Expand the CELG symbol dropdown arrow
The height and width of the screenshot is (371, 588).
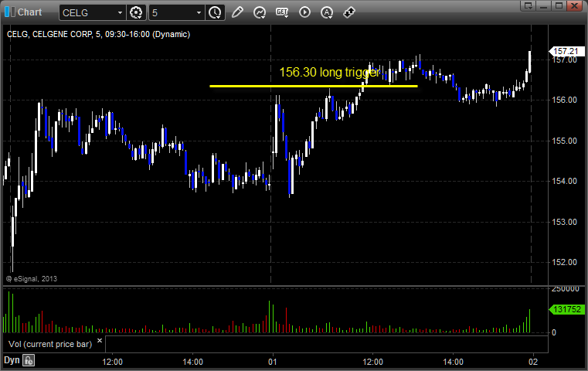coord(120,13)
